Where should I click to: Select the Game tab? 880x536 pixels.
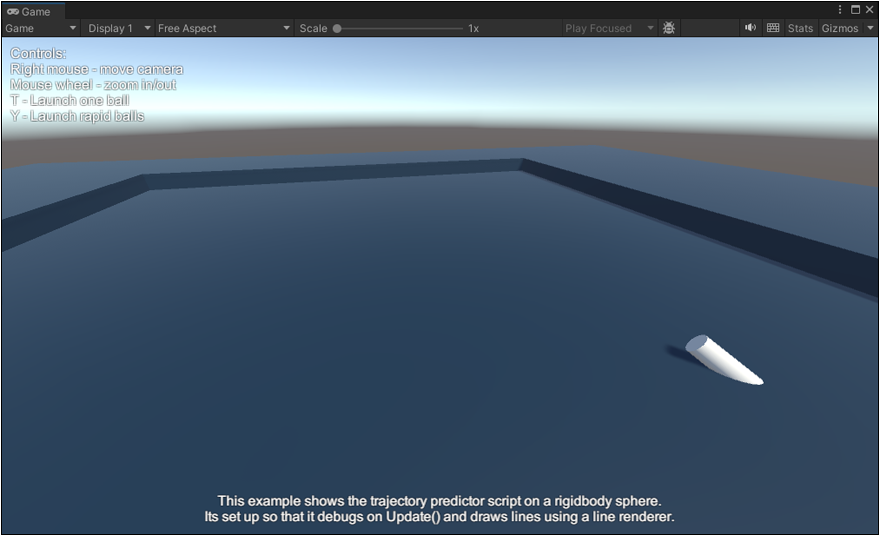point(35,12)
